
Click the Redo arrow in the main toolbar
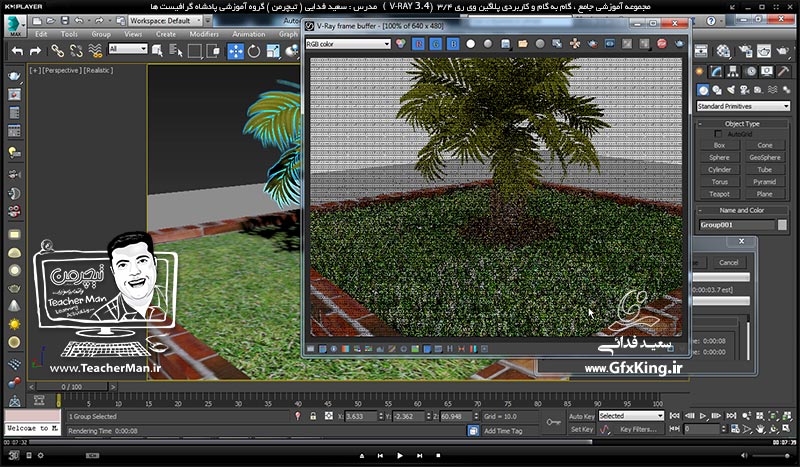(35, 51)
